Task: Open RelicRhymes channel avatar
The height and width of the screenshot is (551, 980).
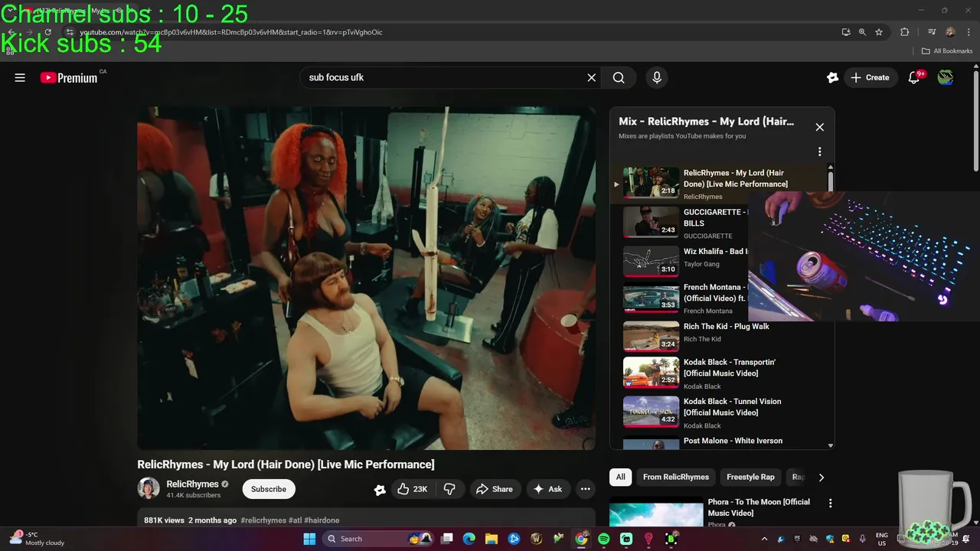Action: (149, 488)
